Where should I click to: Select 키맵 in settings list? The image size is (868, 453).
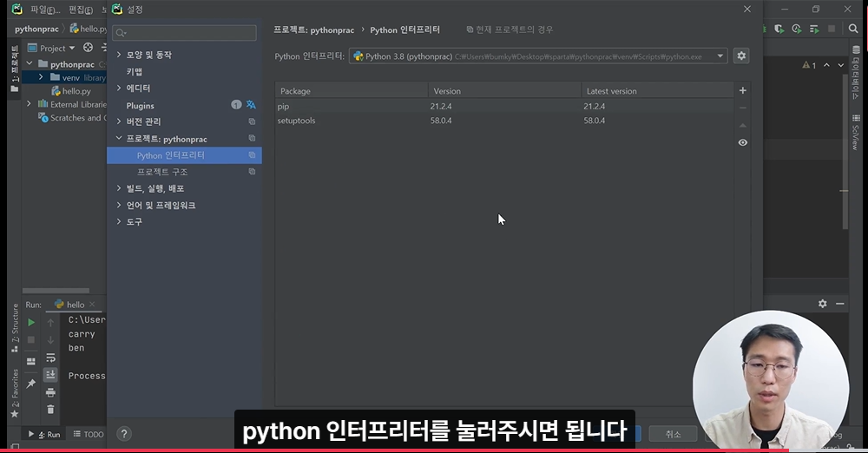(x=134, y=71)
